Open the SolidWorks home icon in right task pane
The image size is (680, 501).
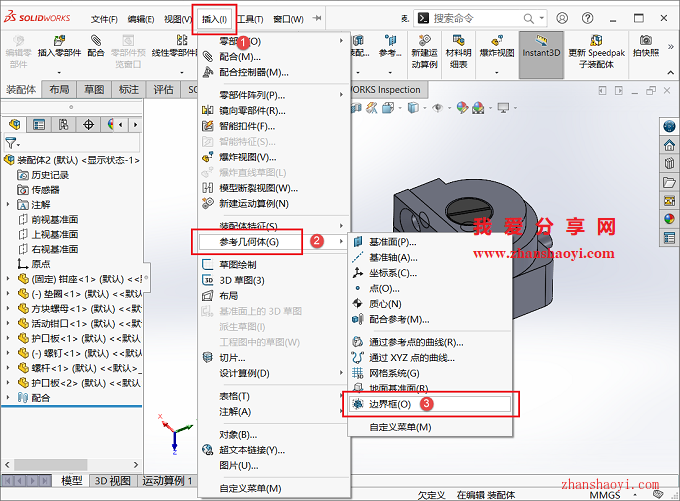click(x=669, y=145)
